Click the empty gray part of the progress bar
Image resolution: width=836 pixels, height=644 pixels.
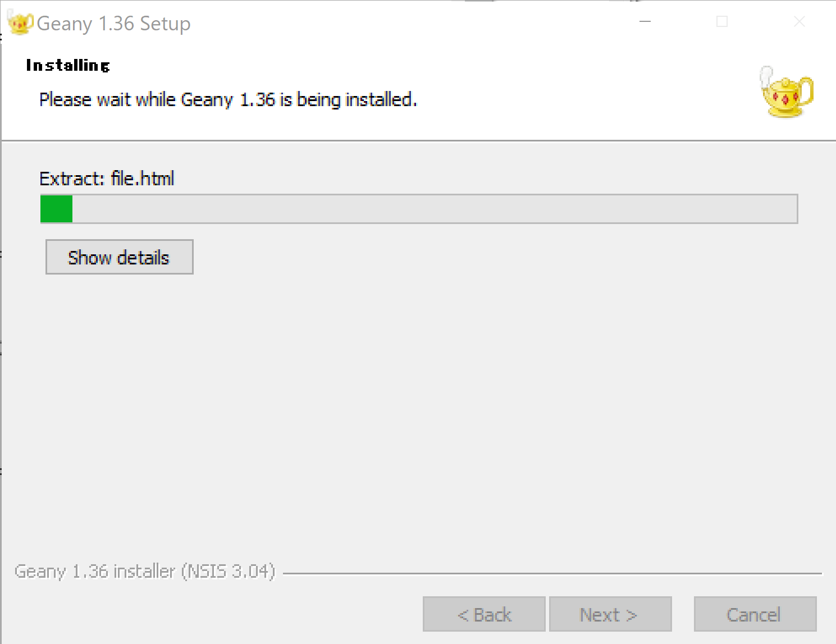(x=435, y=209)
